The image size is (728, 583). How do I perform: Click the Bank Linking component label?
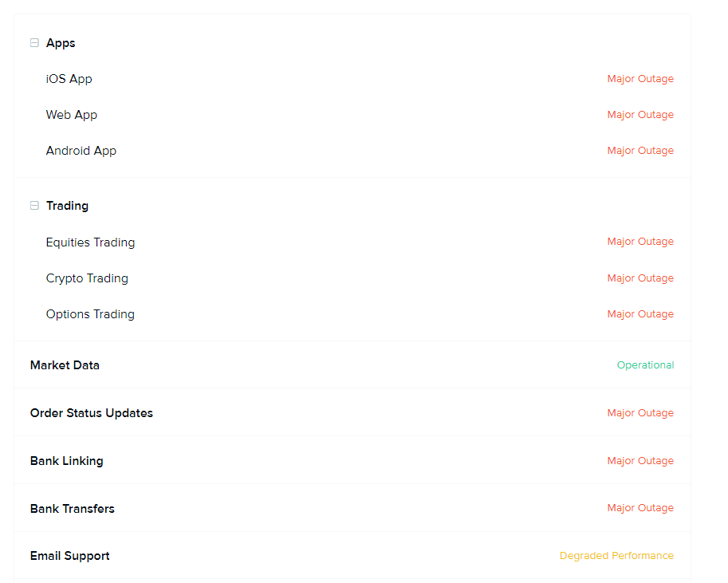pyautogui.click(x=66, y=461)
